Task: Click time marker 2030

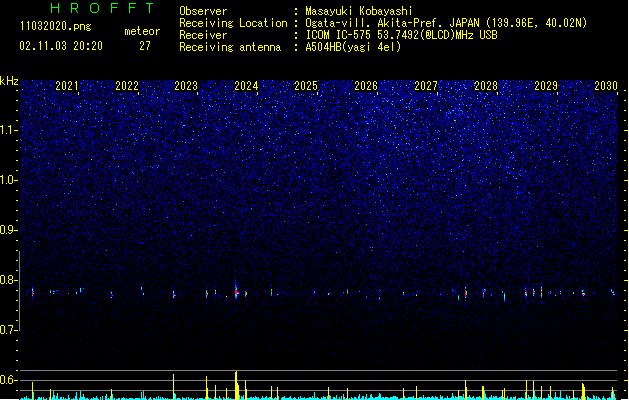Action: 606,86
